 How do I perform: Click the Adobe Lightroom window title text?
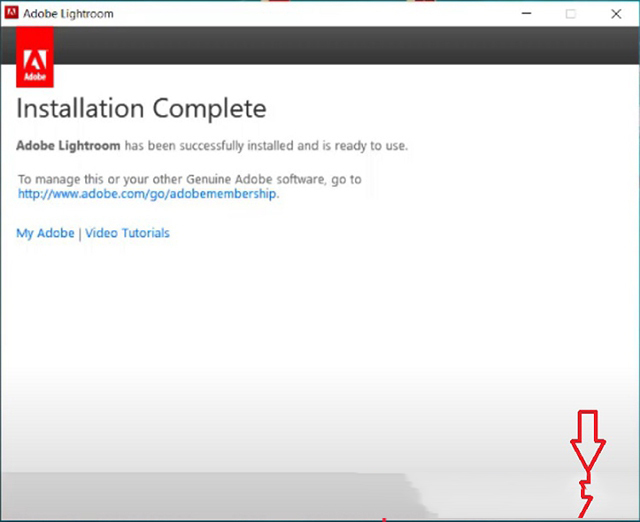tap(68, 14)
